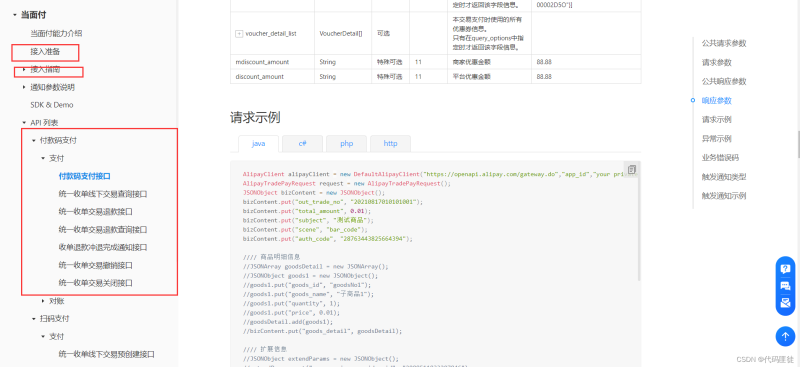Copy the Java code sample
The width and height of the screenshot is (800, 367).
pos(632,169)
